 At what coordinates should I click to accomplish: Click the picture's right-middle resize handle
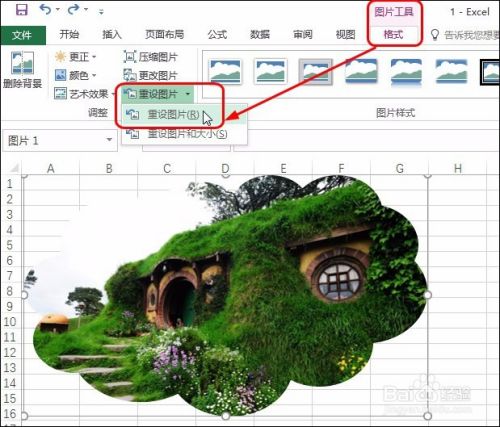coord(428,295)
